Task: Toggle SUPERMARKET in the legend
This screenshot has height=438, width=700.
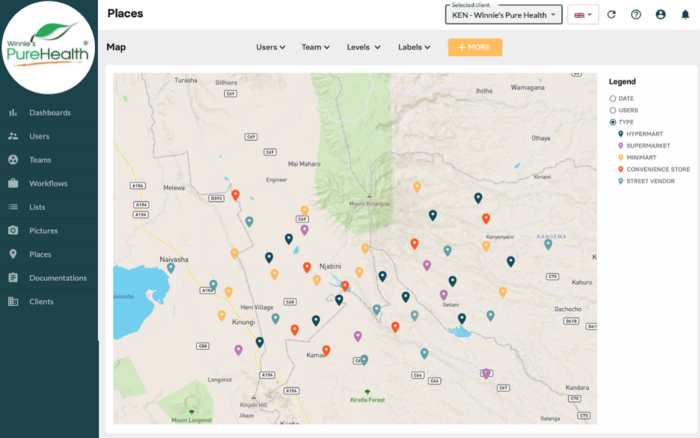Action: [x=644, y=146]
